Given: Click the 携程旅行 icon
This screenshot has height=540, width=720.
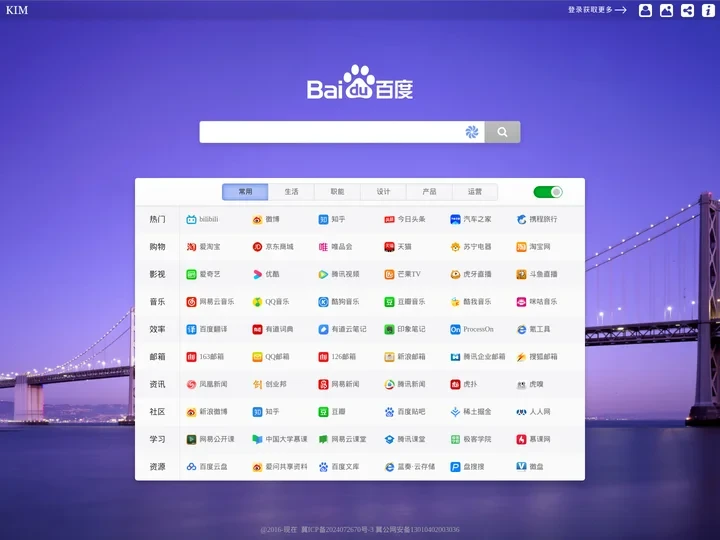Looking at the screenshot, I should pyautogui.click(x=521, y=219).
